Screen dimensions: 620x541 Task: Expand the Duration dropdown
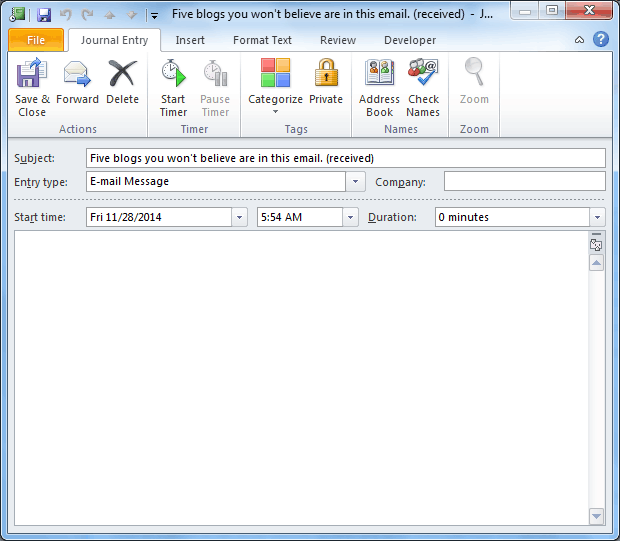[x=597, y=217]
